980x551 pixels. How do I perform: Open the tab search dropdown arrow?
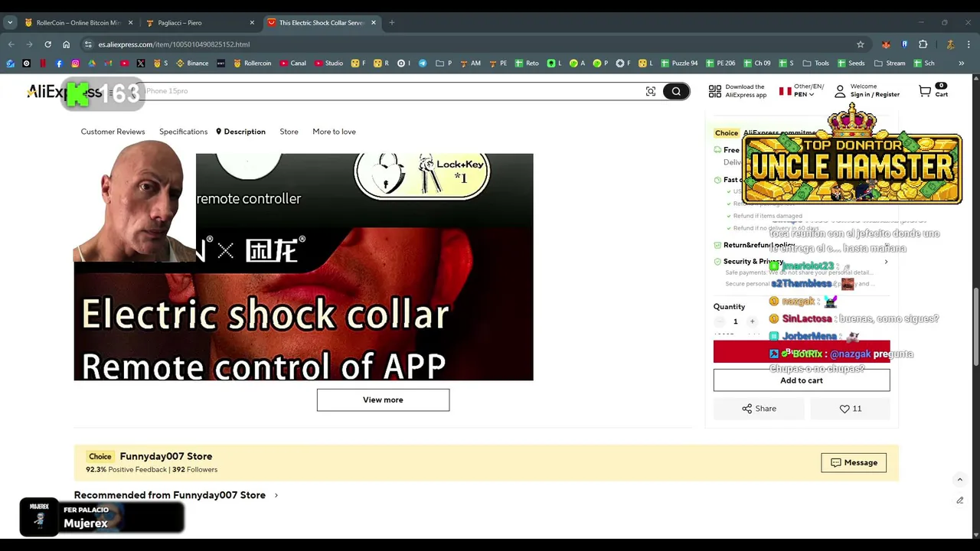(x=10, y=23)
